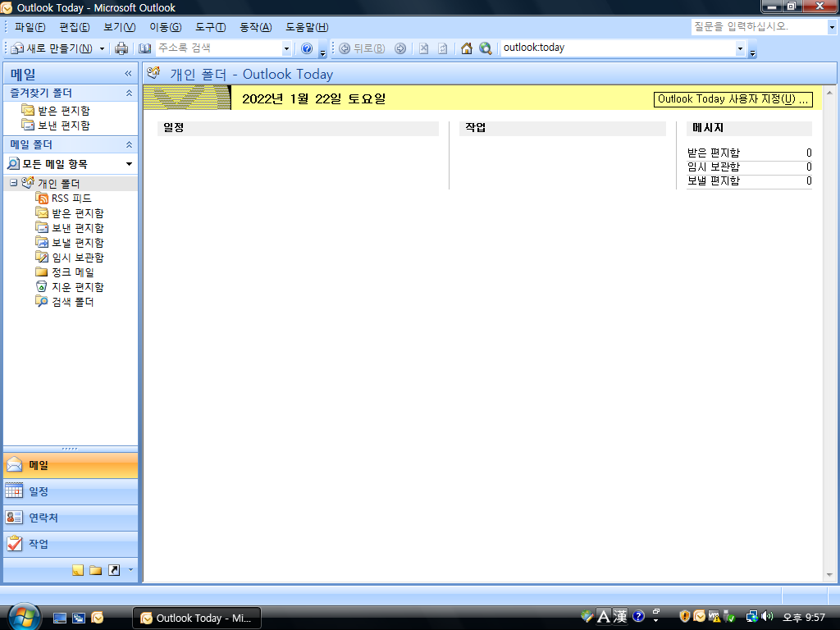Click the 주소록 검색 input field
Image resolution: width=840 pixels, height=630 pixels.
(x=219, y=48)
